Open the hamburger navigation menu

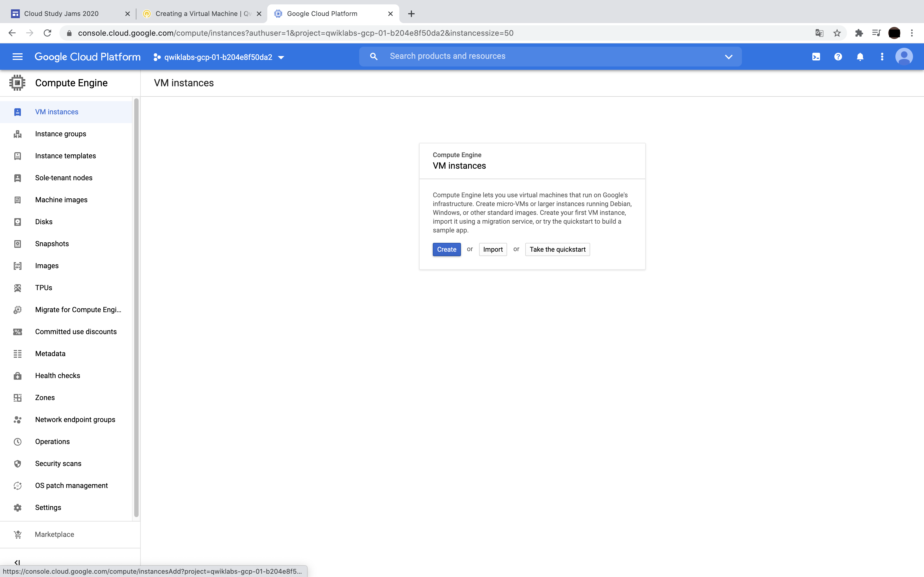point(18,57)
